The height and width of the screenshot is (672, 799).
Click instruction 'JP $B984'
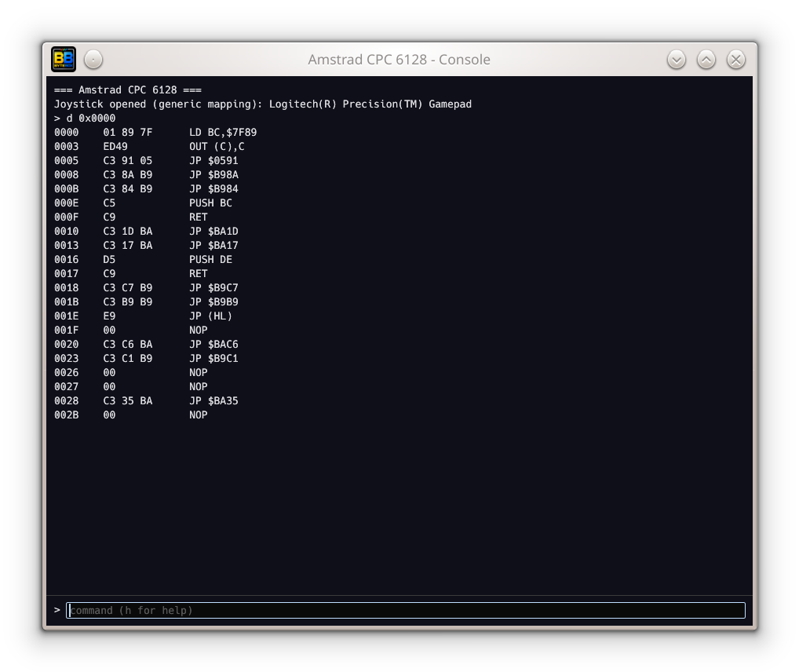(214, 189)
